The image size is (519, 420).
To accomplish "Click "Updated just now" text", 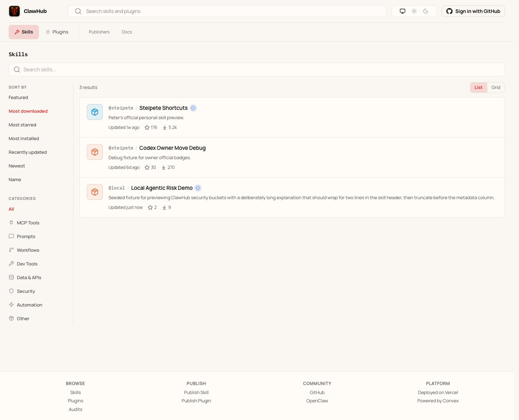I will pos(125,207).
